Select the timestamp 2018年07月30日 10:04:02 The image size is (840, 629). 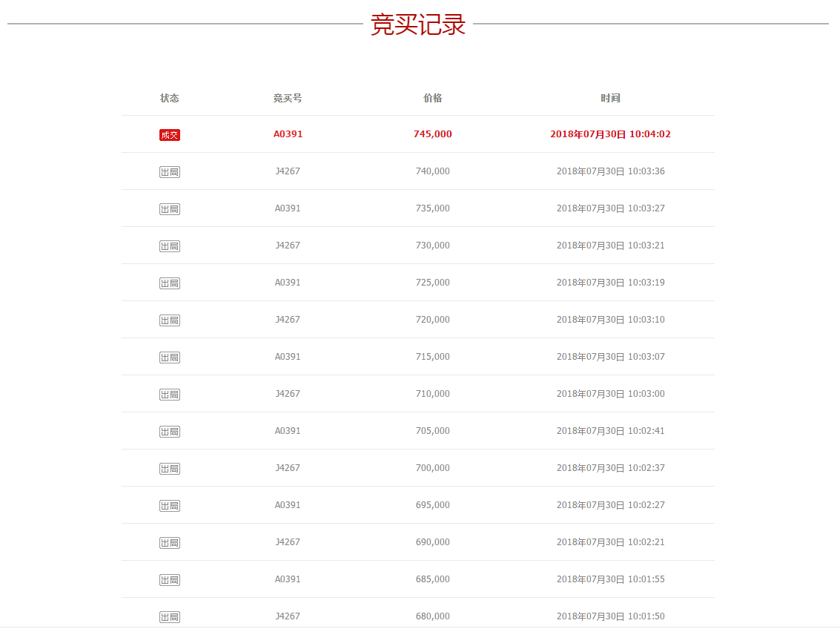coord(610,134)
